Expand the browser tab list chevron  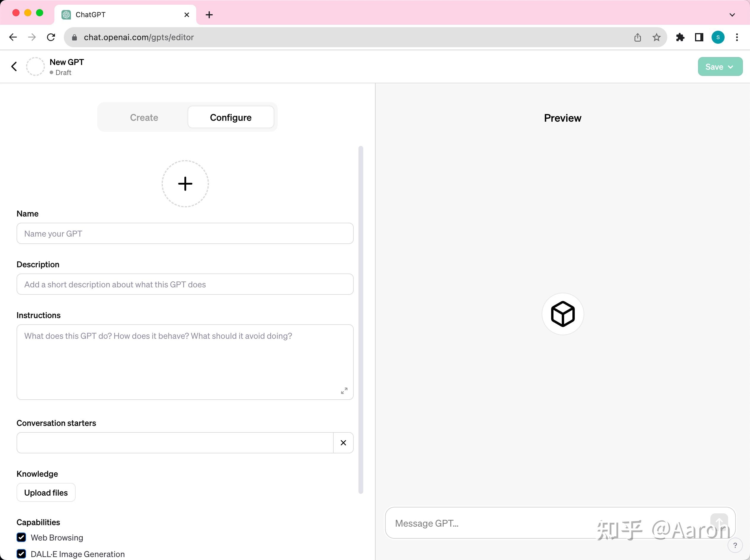tap(732, 14)
